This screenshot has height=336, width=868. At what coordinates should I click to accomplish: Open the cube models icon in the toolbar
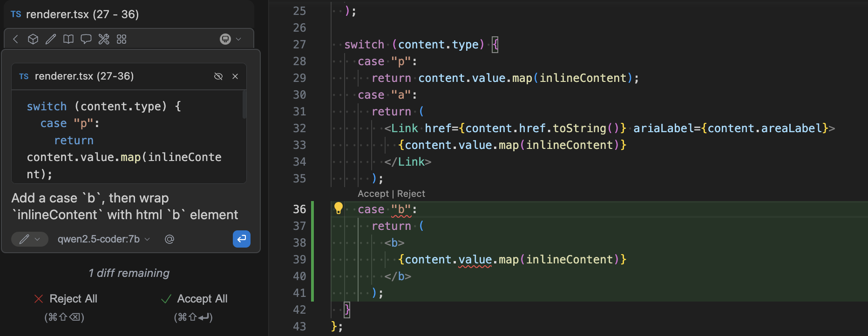tap(33, 39)
